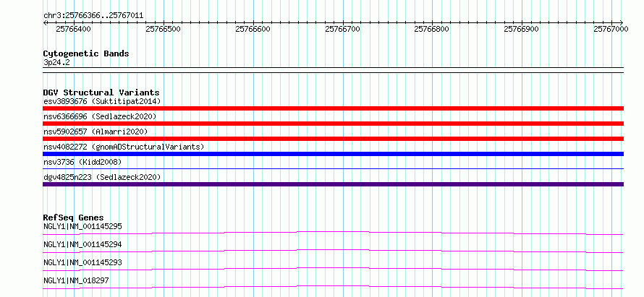
Task: Click ruler position 25766400
Action: coord(74,29)
